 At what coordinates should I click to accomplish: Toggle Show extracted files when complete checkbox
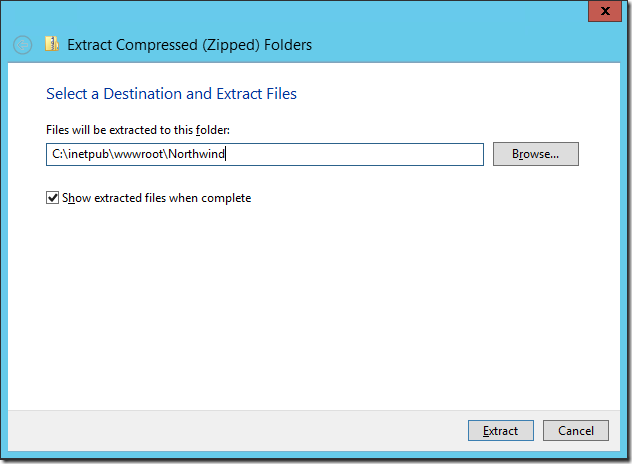pos(53,198)
